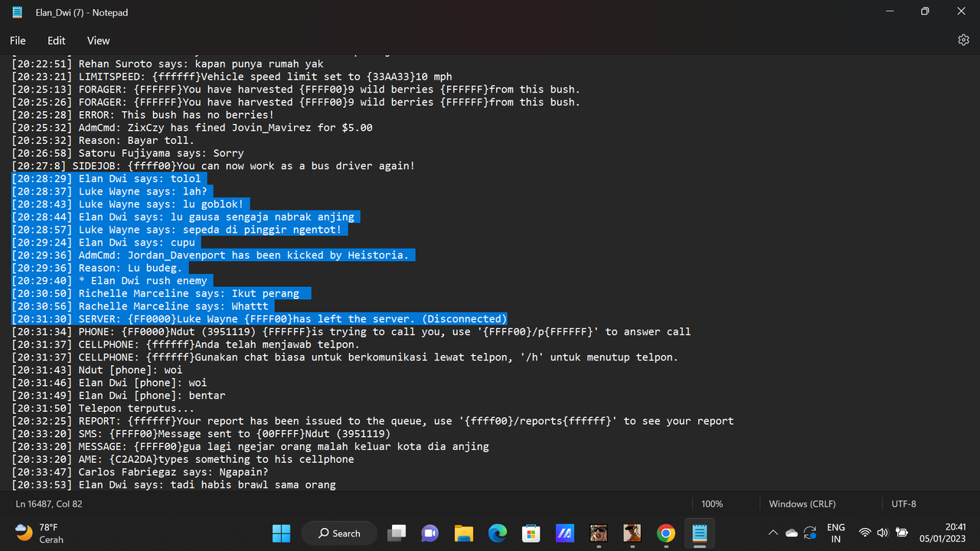Launch the Chat app from taskbar

coord(430,533)
